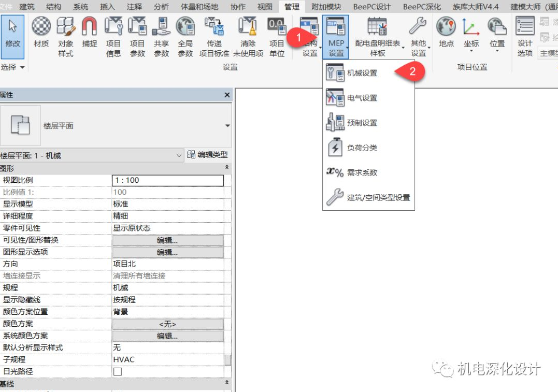Collapse the 图形 properties group

point(227,168)
